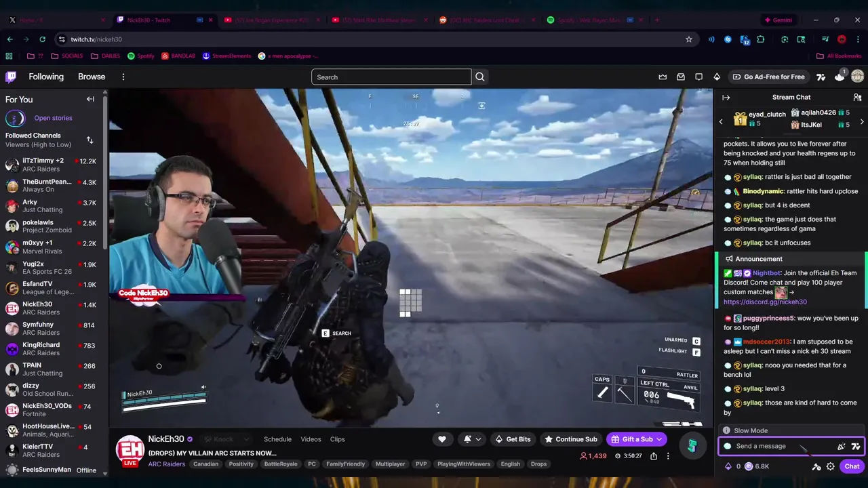Open the DAILIES bookmark folder
868x488 pixels.
(105, 56)
